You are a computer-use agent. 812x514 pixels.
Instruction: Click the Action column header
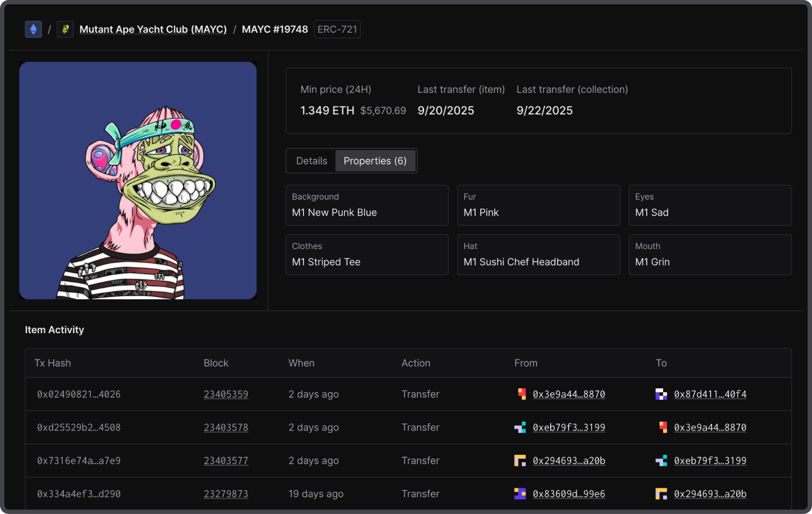416,363
